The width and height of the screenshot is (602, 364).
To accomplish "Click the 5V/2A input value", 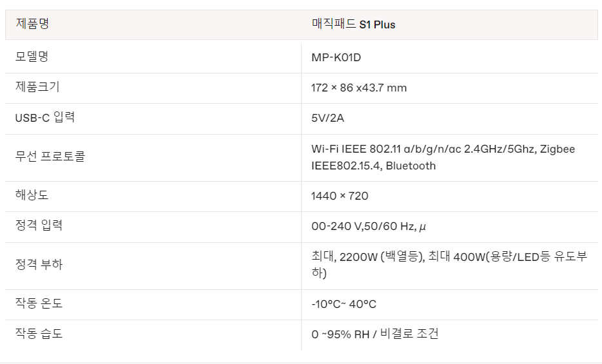I will click(x=328, y=119).
